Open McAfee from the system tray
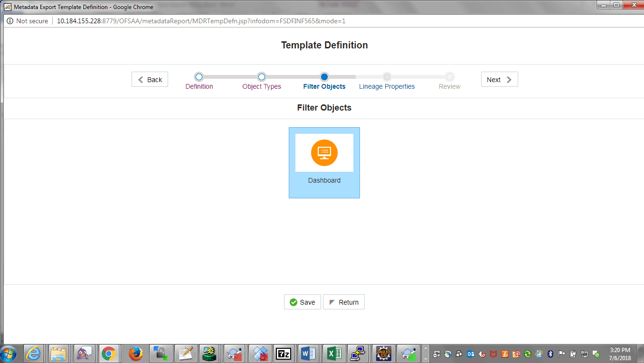Screen dimensions: 644x363 coord(492,354)
